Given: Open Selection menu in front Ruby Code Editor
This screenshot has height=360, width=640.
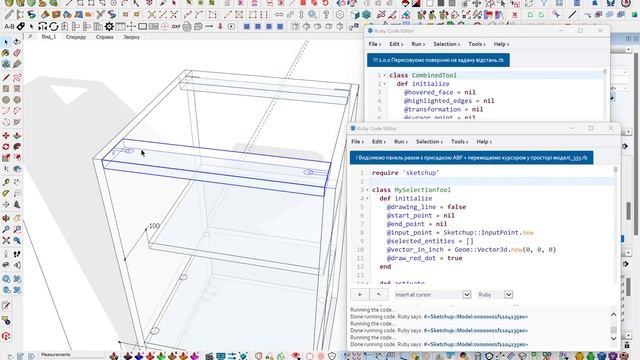Looking at the screenshot, I should click(x=429, y=142).
